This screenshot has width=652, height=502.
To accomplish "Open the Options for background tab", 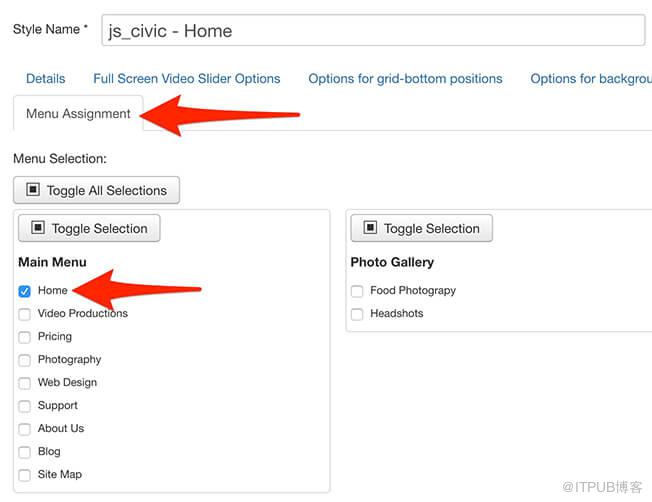I will point(591,79).
